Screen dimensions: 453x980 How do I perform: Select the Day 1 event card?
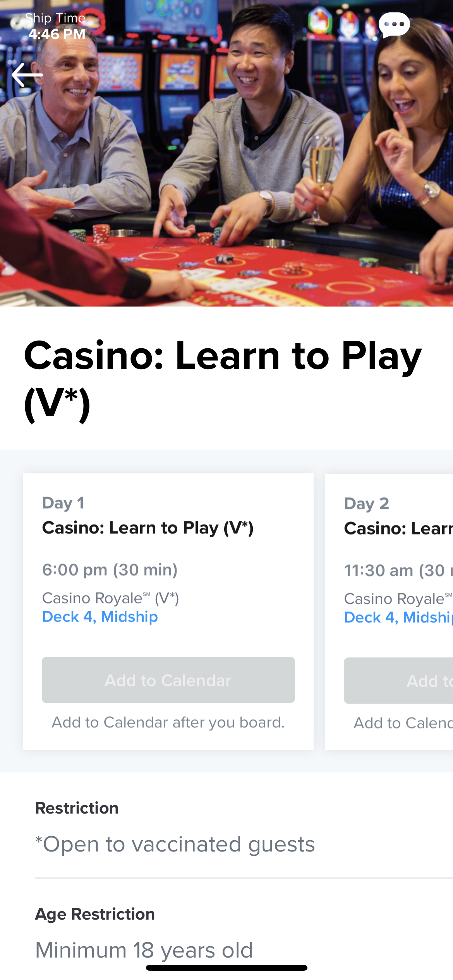[168, 612]
